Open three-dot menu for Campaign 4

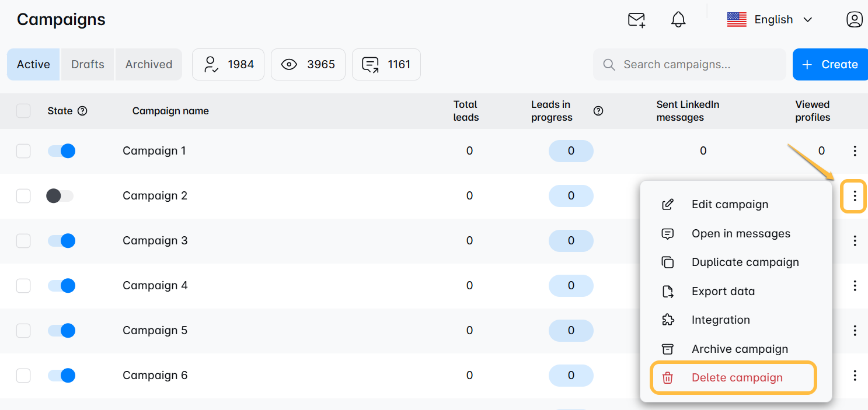point(855,286)
